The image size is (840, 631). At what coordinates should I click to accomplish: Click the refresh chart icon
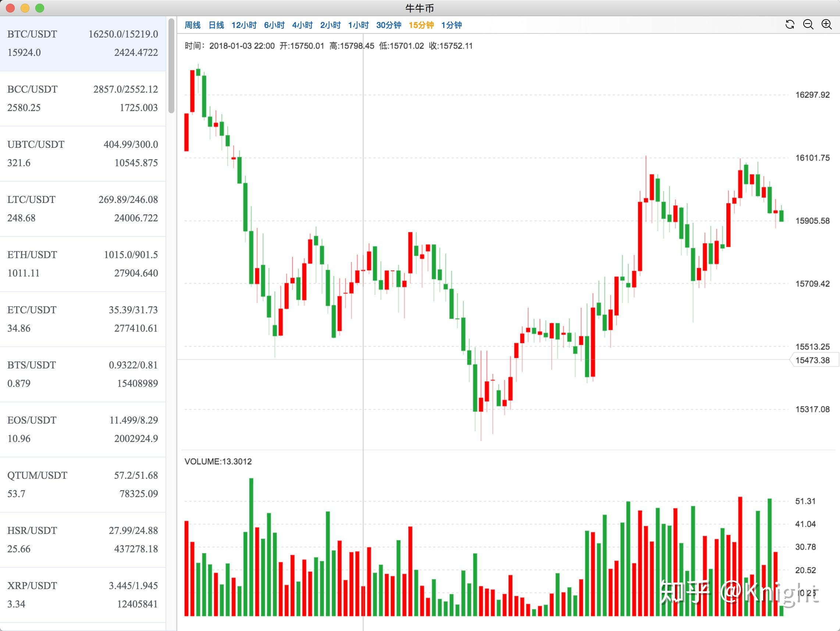[x=790, y=25]
